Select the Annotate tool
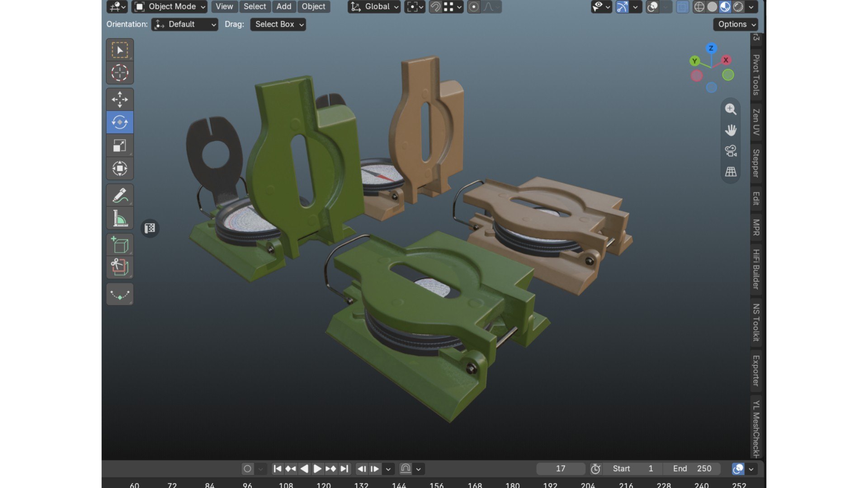The height and width of the screenshot is (488, 868). point(120,195)
